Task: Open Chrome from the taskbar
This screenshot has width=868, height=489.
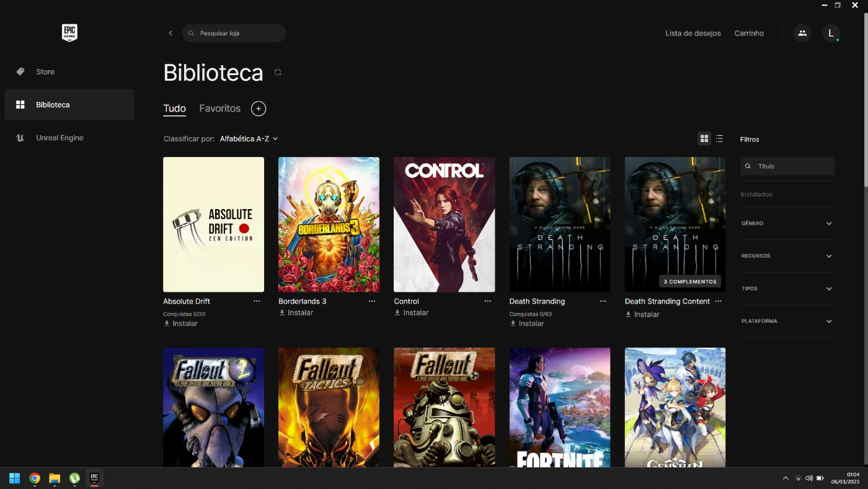Action: 35,478
